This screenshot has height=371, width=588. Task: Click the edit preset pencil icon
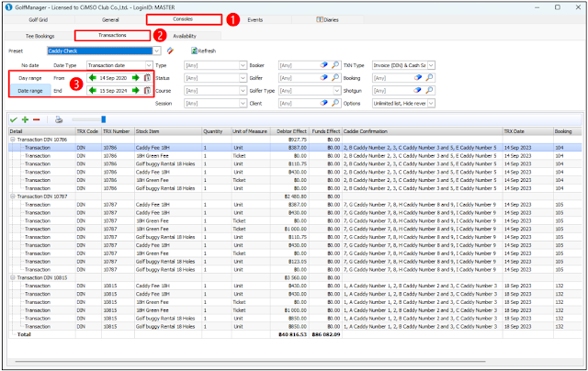pos(170,51)
